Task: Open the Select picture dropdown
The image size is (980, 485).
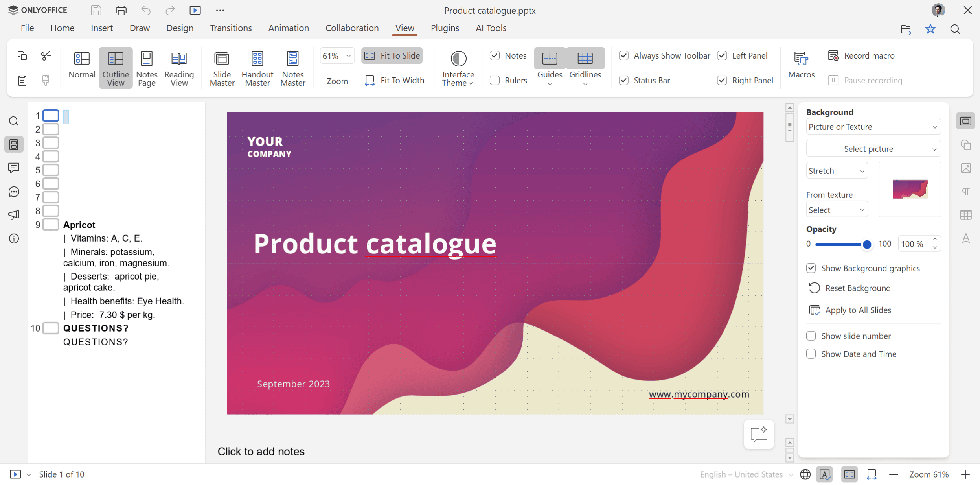Action: click(x=873, y=149)
